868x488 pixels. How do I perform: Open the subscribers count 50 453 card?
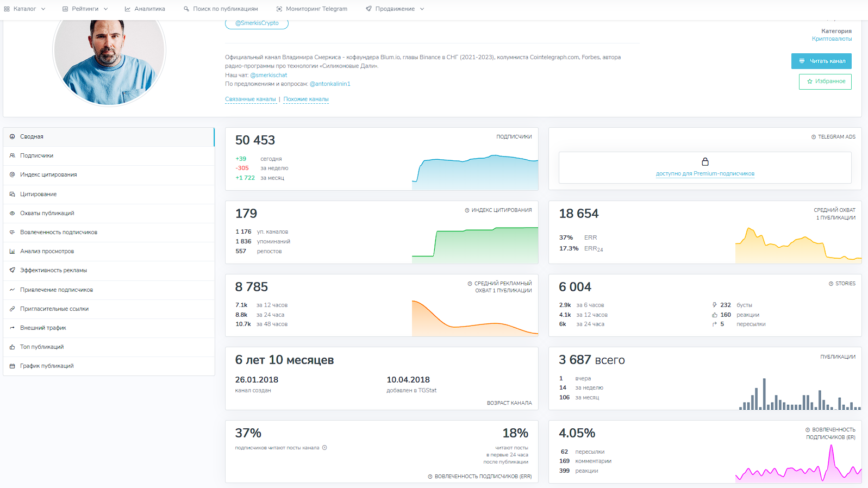[x=382, y=159]
